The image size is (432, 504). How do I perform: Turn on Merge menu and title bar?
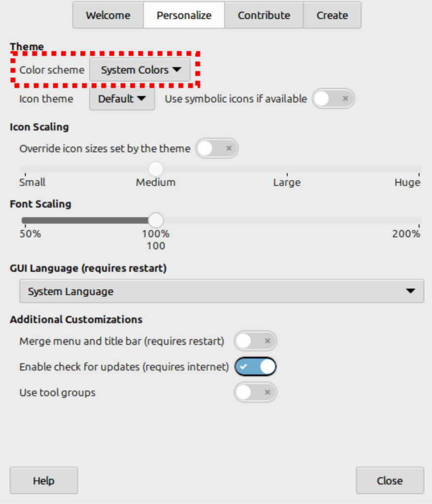[255, 340]
